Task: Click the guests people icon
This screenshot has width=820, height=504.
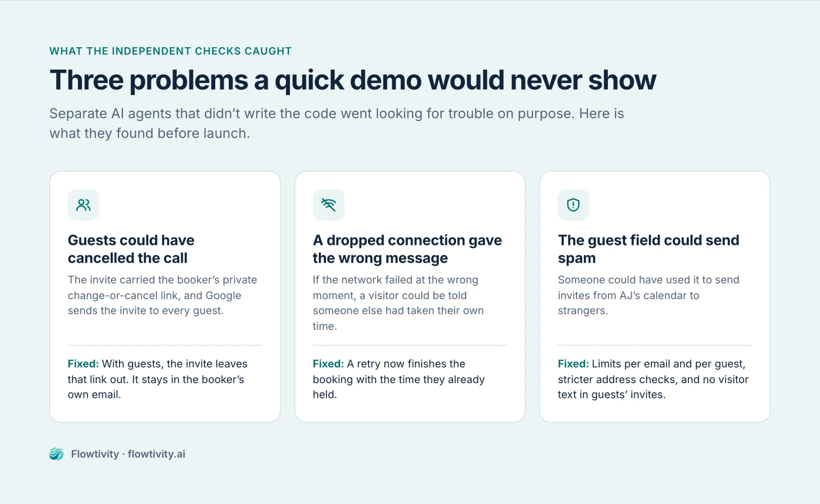Action: pos(84,205)
